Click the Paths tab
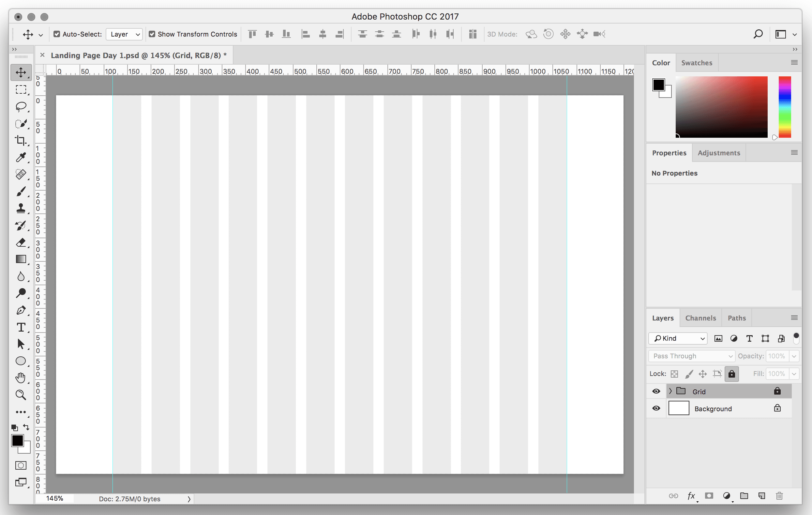 tap(736, 318)
